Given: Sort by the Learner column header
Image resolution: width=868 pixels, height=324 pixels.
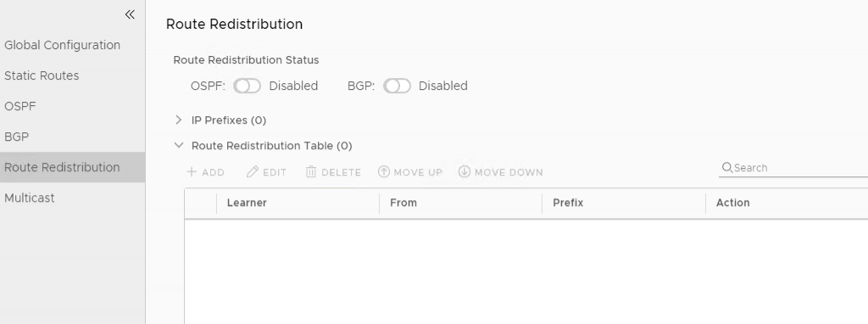Looking at the screenshot, I should [247, 203].
